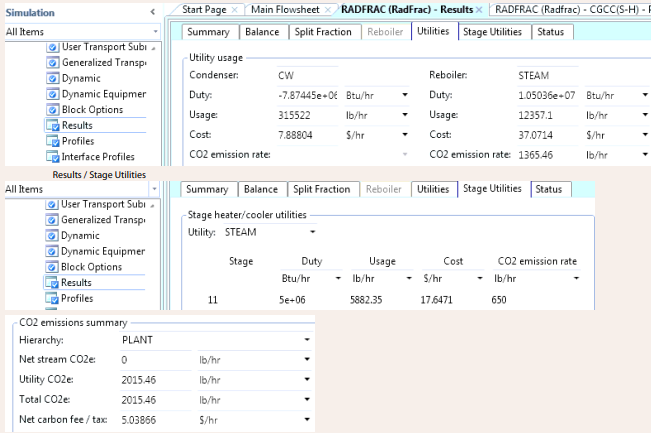Expand the Condenser Duty Btu/hr unit dropdown

[x=406, y=95]
